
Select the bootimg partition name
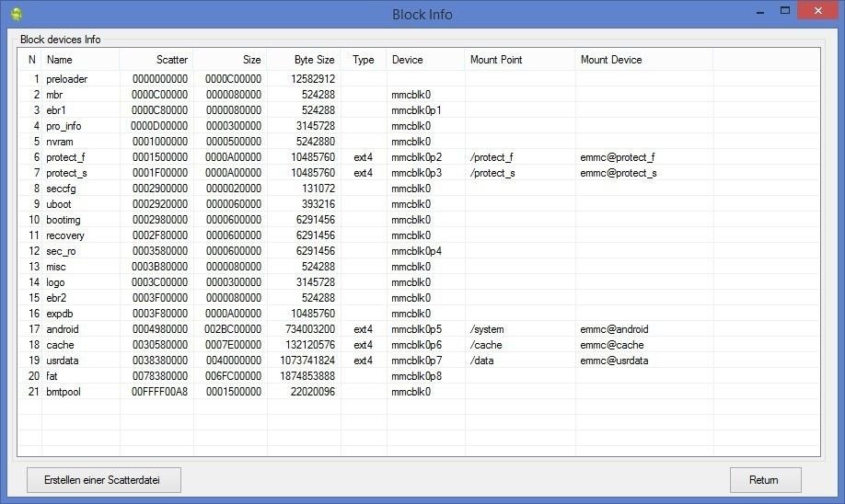coord(64,220)
